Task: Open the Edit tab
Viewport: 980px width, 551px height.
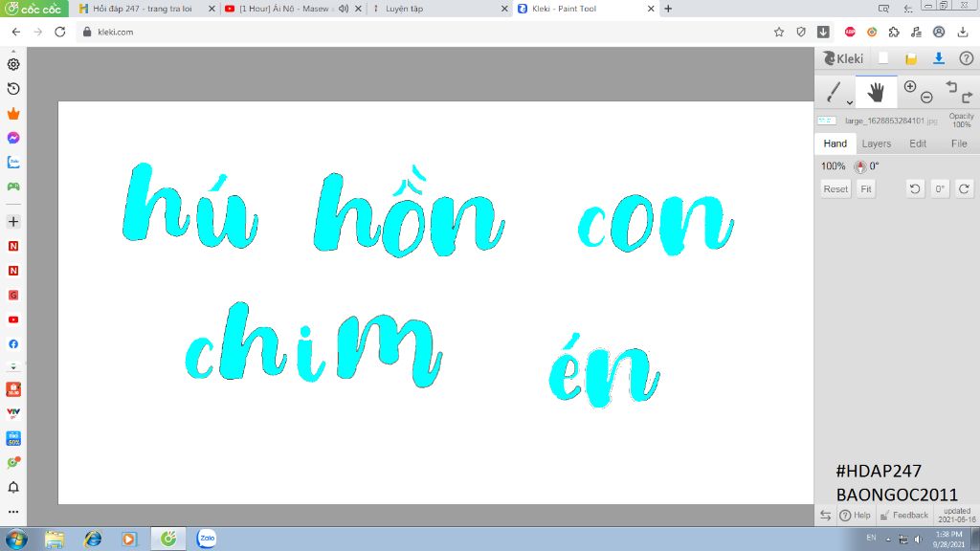Action: (918, 143)
